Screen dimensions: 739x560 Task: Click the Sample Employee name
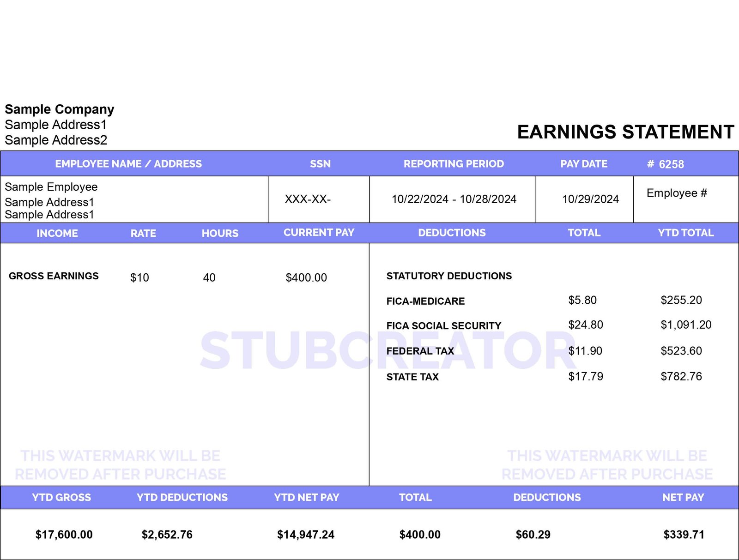click(x=51, y=187)
